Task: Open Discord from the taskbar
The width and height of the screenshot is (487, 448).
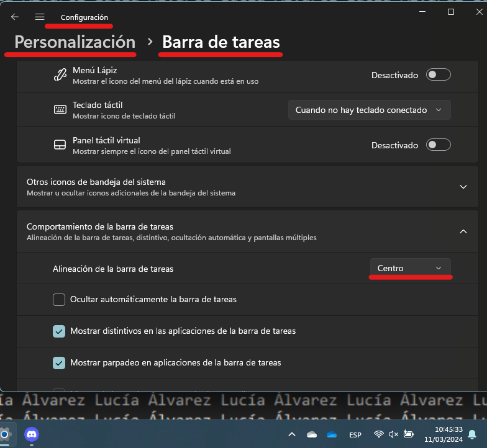Action: 32,434
